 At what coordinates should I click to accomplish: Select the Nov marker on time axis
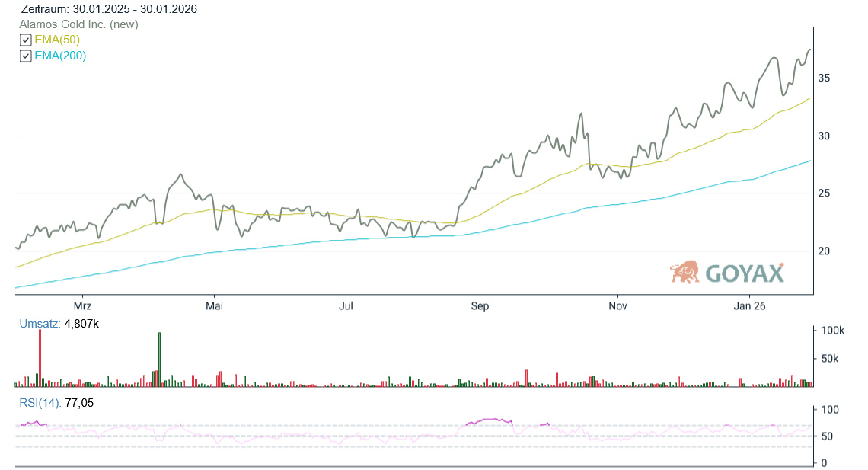617,306
